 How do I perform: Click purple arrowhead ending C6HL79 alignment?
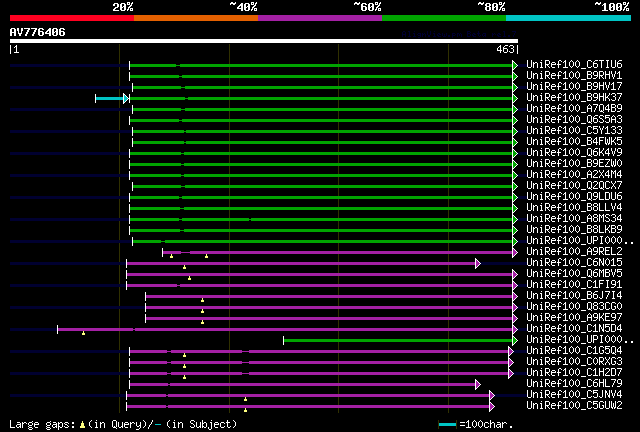coord(478,384)
